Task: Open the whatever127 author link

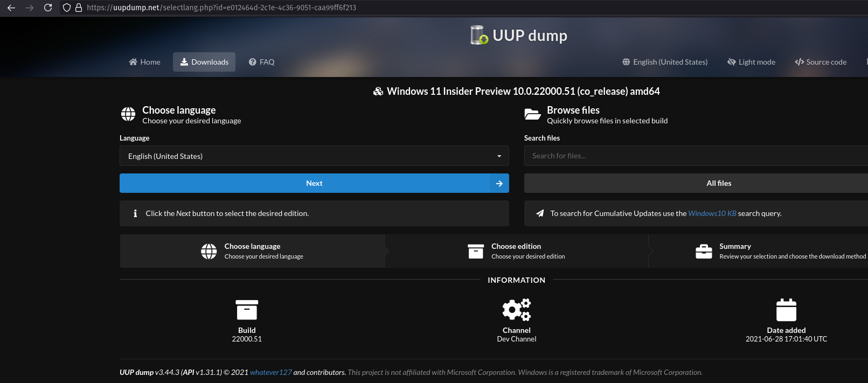Action: (x=270, y=372)
